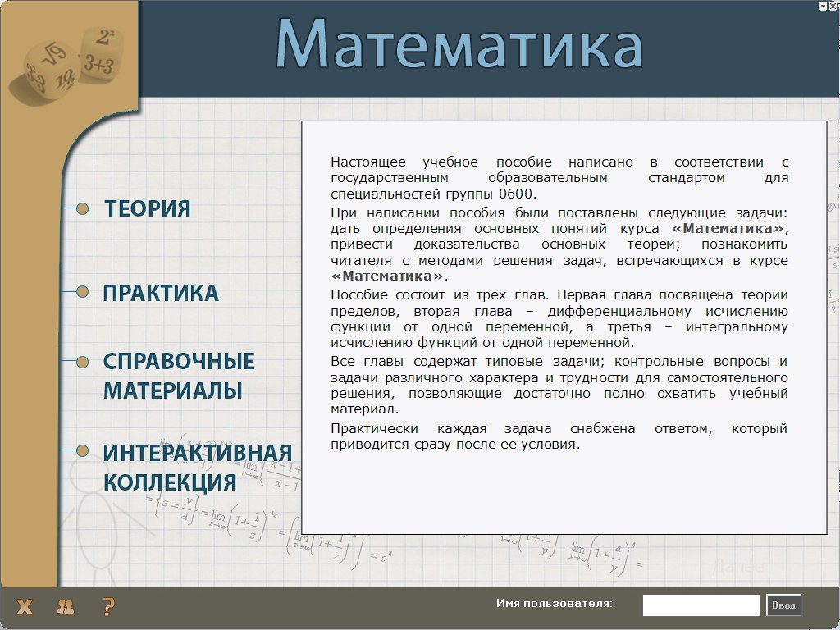The width and height of the screenshot is (840, 630).
Task: Select ИНТЕРАКТИВНАЯ КОЛЛЕКЦИЯ menu item
Action: click(x=197, y=468)
